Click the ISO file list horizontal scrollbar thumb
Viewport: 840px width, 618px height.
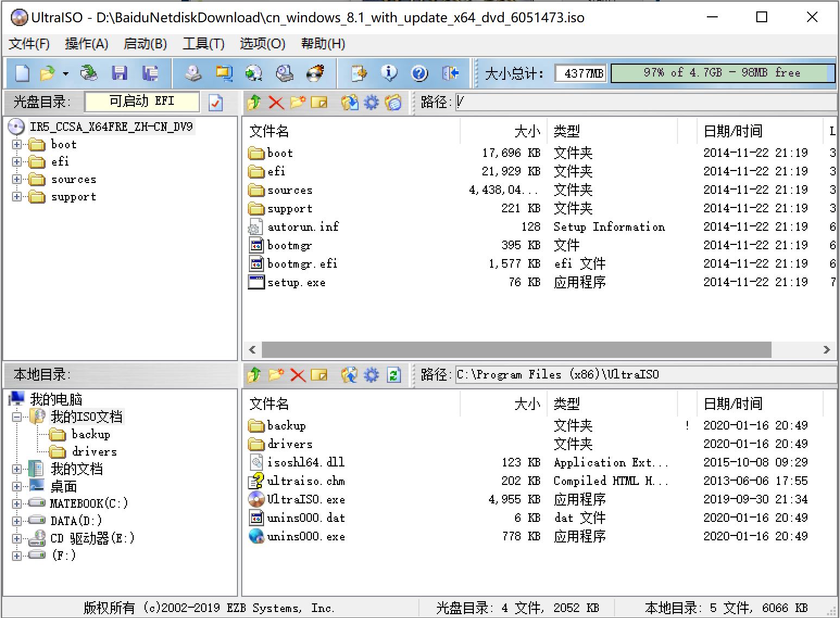click(516, 350)
